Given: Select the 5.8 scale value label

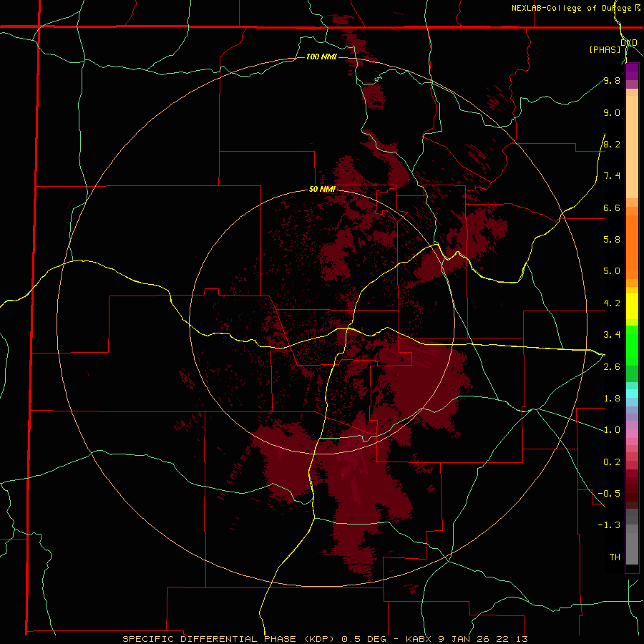Looking at the screenshot, I should click(612, 240).
